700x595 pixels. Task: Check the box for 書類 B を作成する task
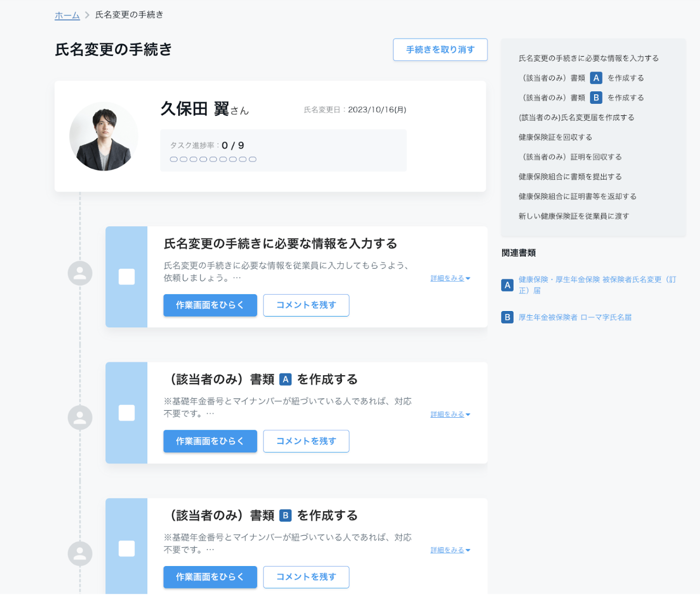click(x=127, y=549)
